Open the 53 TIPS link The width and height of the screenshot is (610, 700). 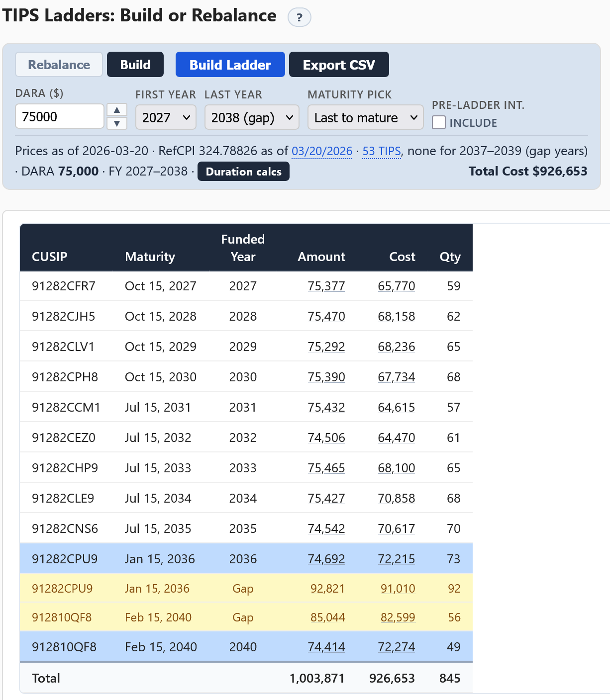382,151
